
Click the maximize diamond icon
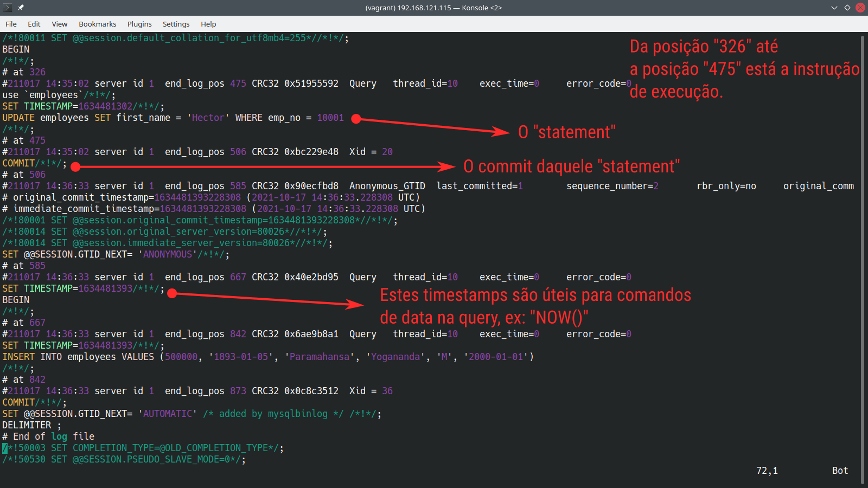point(847,8)
